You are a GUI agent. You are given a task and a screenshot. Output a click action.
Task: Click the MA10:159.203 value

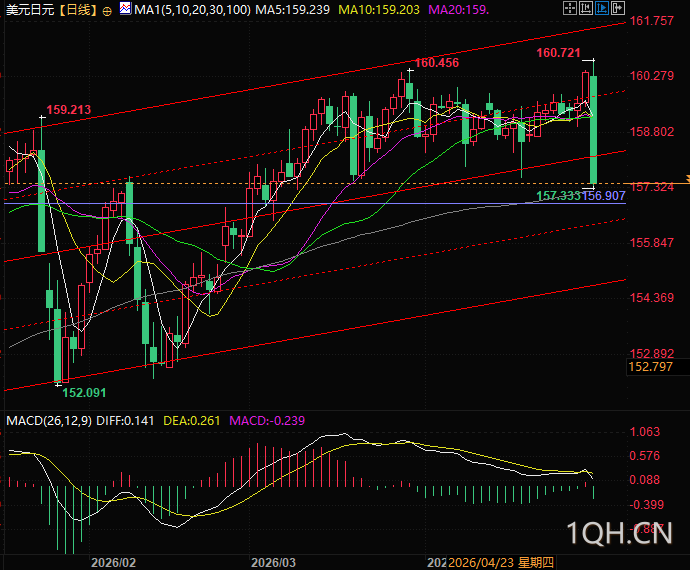pyautogui.click(x=379, y=10)
